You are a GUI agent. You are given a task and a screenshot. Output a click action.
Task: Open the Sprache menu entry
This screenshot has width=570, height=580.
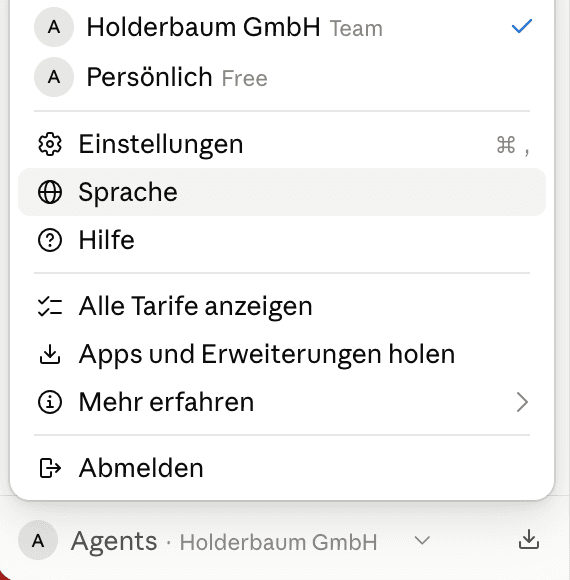point(282,192)
